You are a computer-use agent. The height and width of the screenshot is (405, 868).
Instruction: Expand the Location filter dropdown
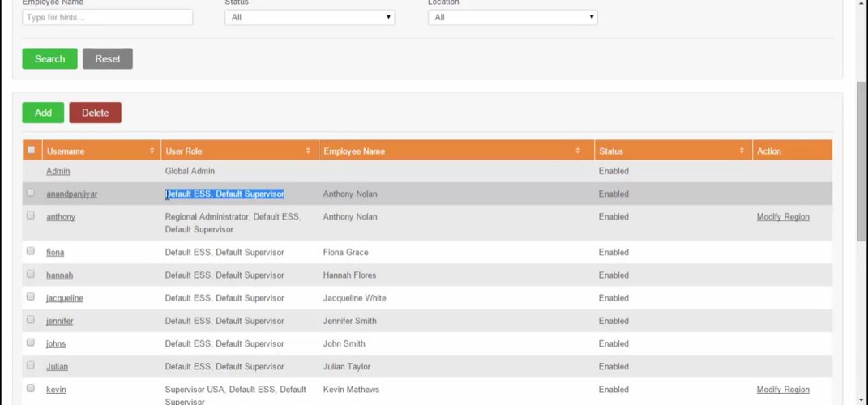click(512, 17)
